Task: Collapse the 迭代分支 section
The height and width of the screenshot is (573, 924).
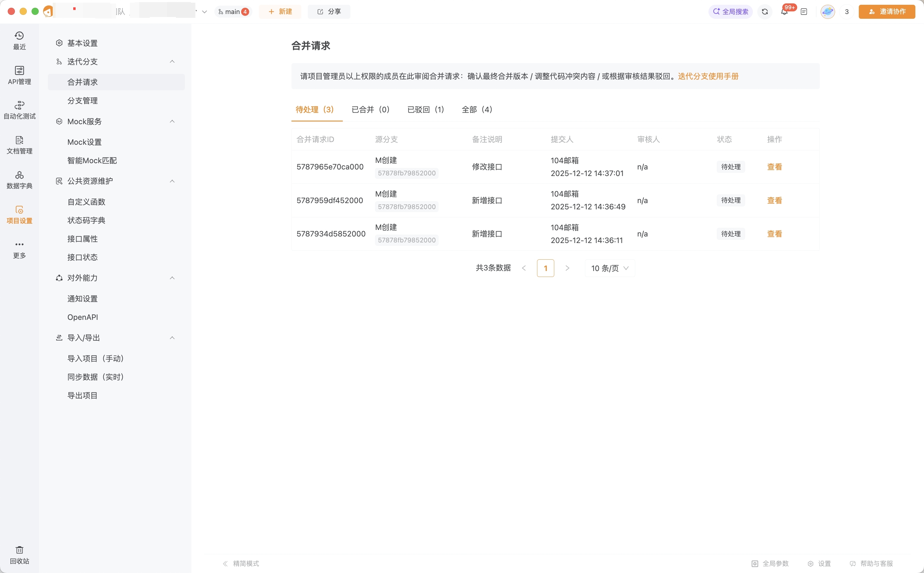Action: [172, 61]
